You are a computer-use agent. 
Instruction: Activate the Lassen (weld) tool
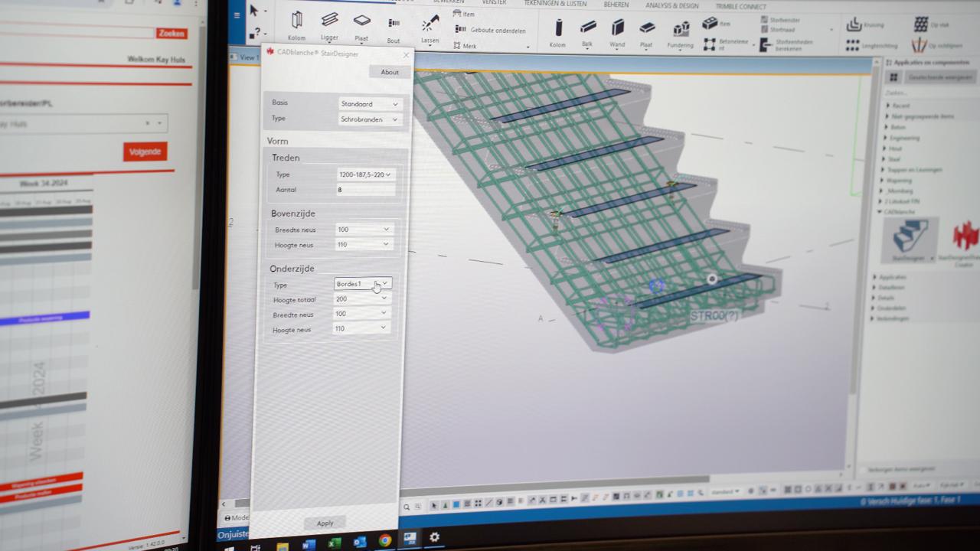[430, 27]
